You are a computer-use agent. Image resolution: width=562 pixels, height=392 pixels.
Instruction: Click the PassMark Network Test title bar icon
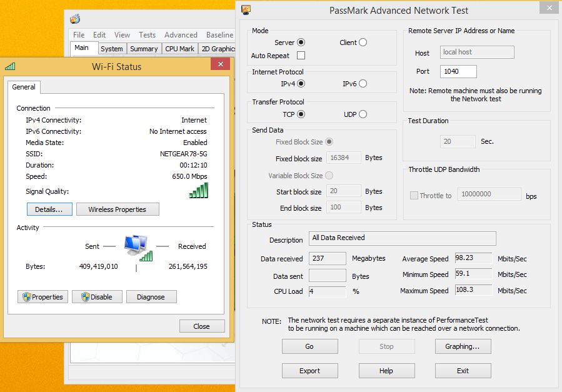tap(246, 9)
